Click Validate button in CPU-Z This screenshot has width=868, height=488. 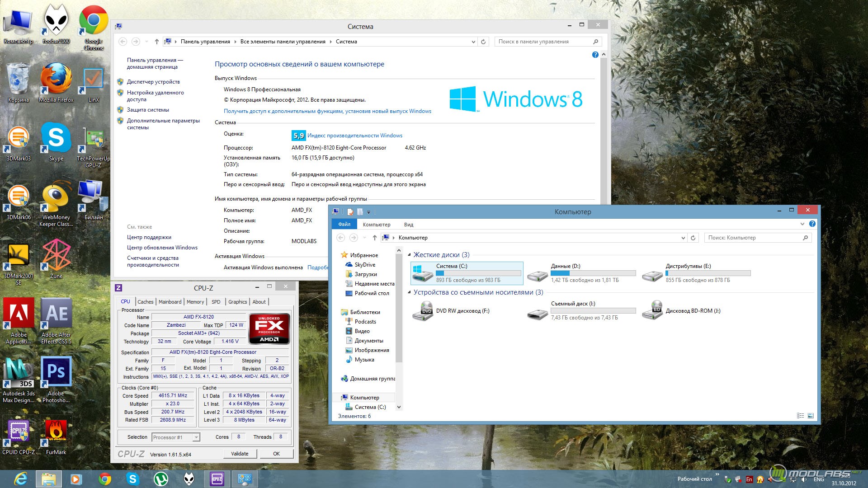pos(240,454)
